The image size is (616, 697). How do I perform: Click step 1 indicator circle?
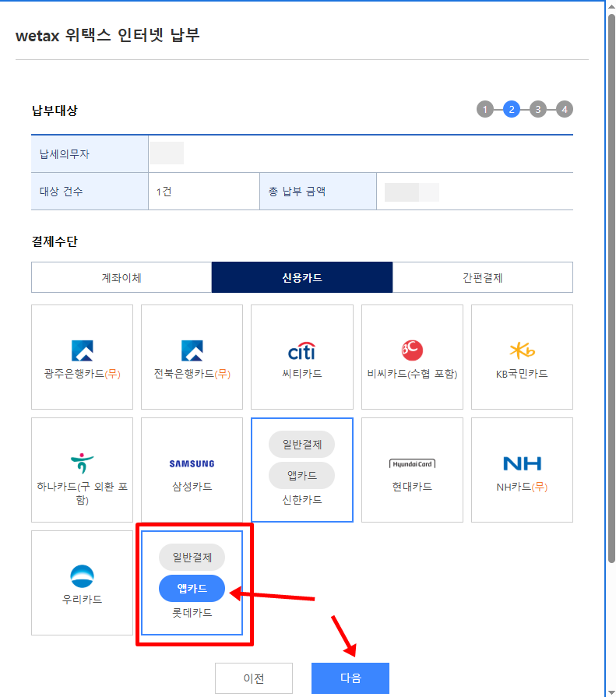[485, 109]
